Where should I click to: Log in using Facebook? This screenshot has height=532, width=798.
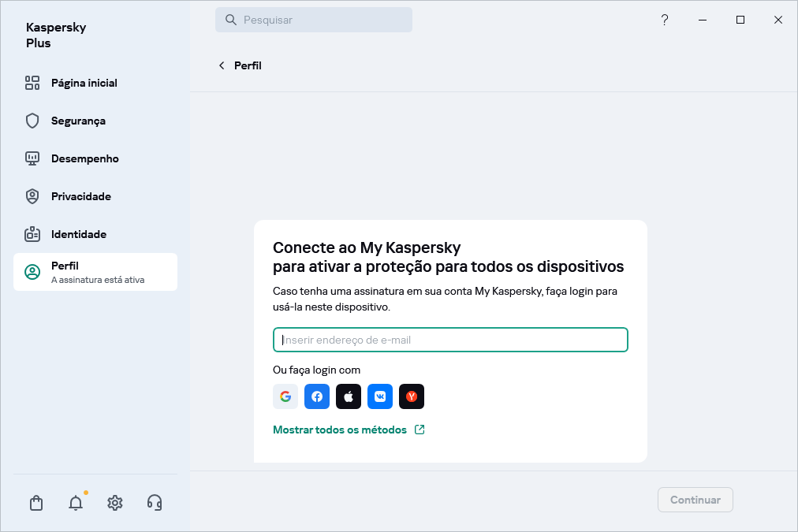[316, 396]
